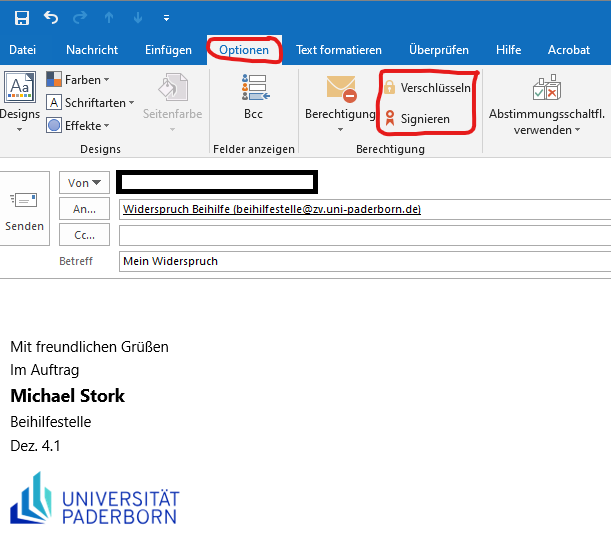Expand the Effekte effects dropdown
Viewport: 611px width, 540px height.
tap(78, 126)
